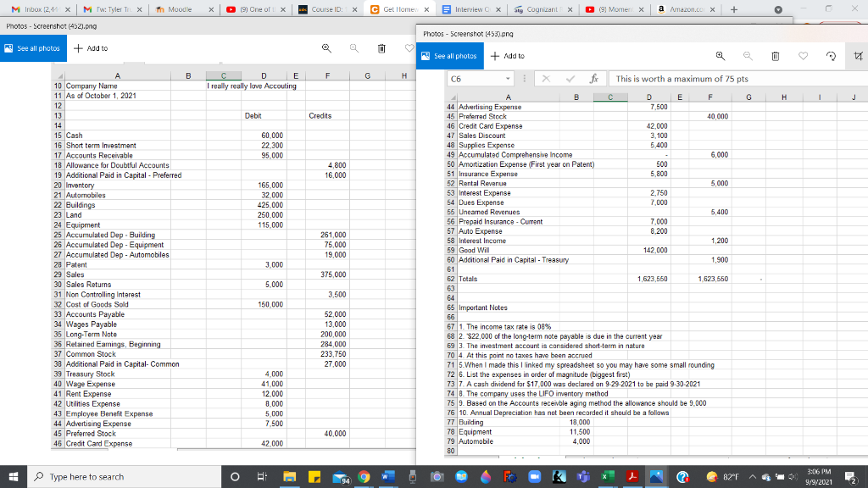Click zoom out icon in Screenshot (453) window
This screenshot has width=868, height=488.
click(x=748, y=56)
